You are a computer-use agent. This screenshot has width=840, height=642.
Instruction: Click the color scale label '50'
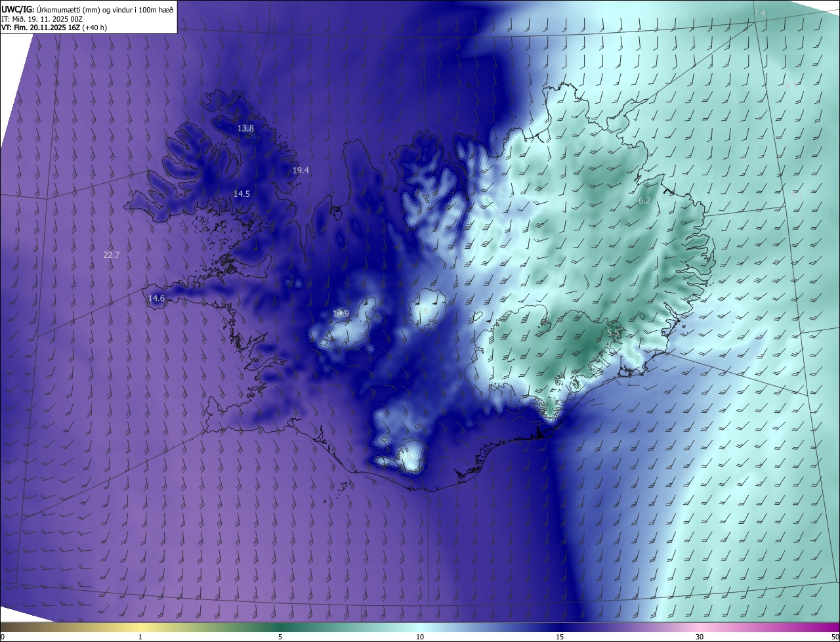coord(835,637)
